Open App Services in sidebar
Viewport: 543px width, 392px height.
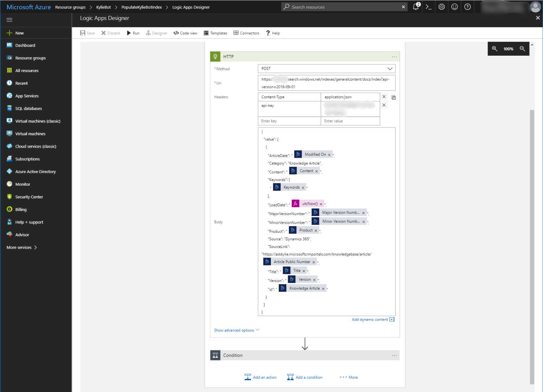pos(27,96)
